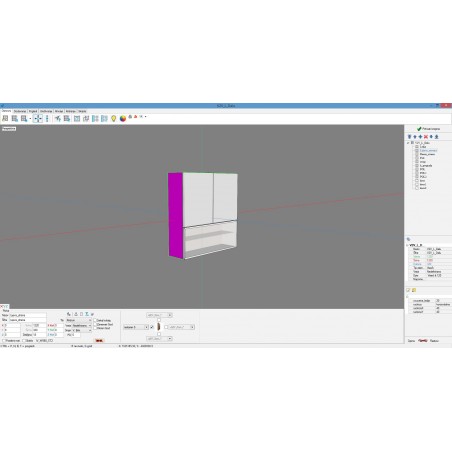Click the magenta side panel of the cabinet
452x452 pixels.
pyautogui.click(x=175, y=215)
